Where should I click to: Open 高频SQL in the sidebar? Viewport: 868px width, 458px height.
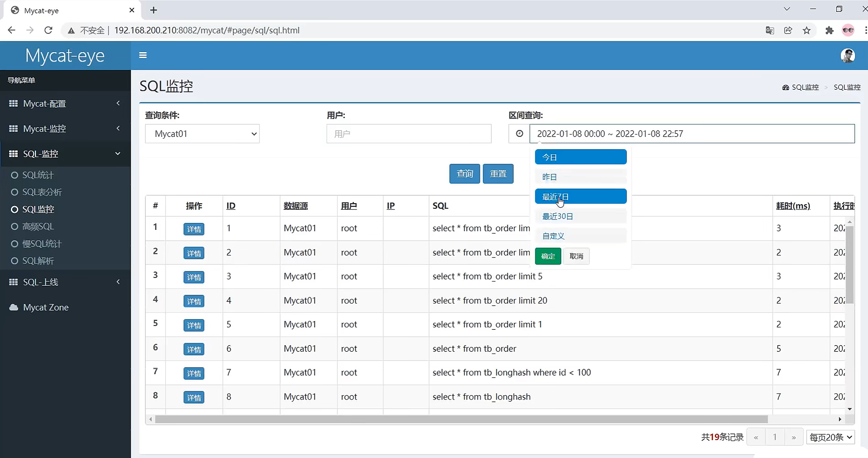pyautogui.click(x=38, y=226)
